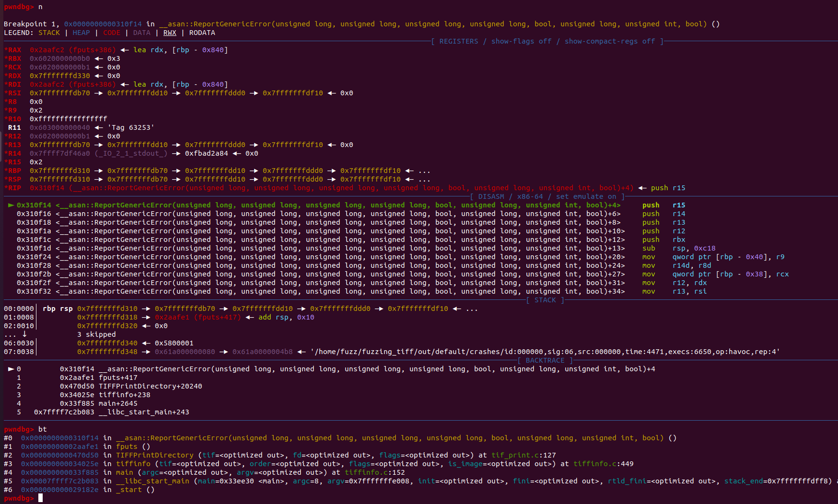
Task: Collapse the BACKTRACE section header
Action: coord(545,360)
